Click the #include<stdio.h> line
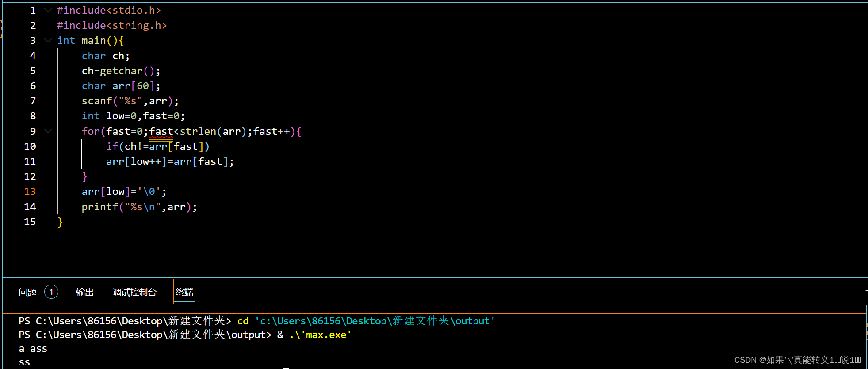Image resolution: width=868 pixels, height=369 pixels. click(x=109, y=10)
